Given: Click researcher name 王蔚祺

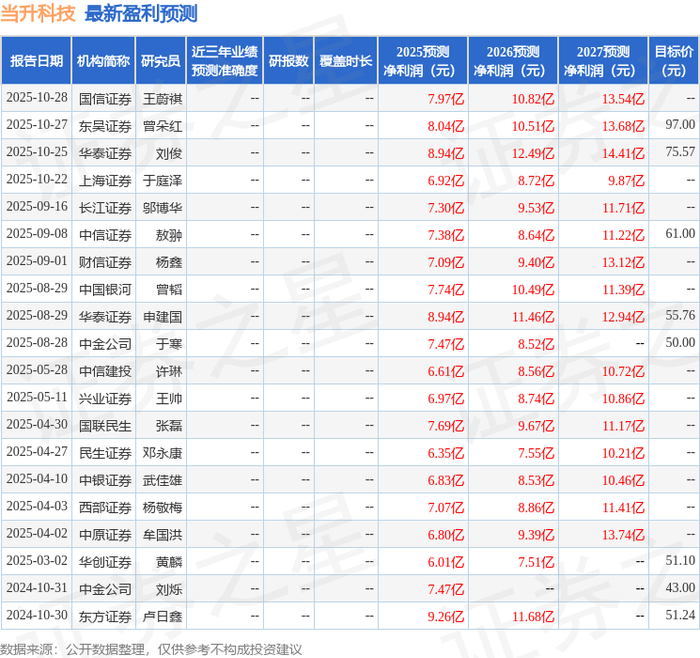Looking at the screenshot, I should (x=162, y=99).
